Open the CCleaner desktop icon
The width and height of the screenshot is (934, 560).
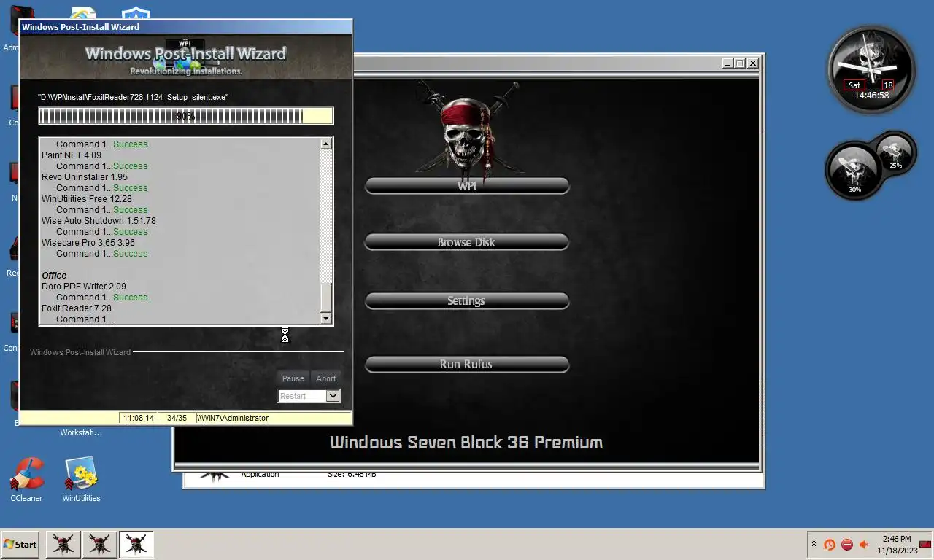pyautogui.click(x=26, y=479)
